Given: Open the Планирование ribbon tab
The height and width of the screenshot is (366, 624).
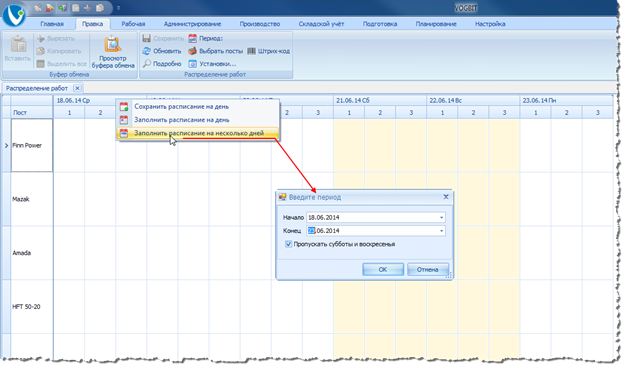Looking at the screenshot, I should coord(436,24).
